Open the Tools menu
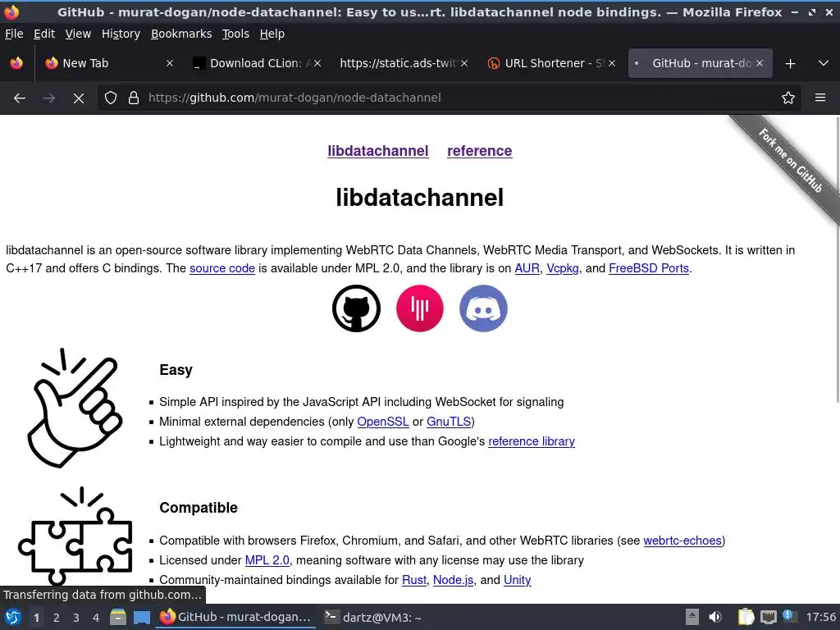This screenshot has height=630, width=840. pos(235,34)
